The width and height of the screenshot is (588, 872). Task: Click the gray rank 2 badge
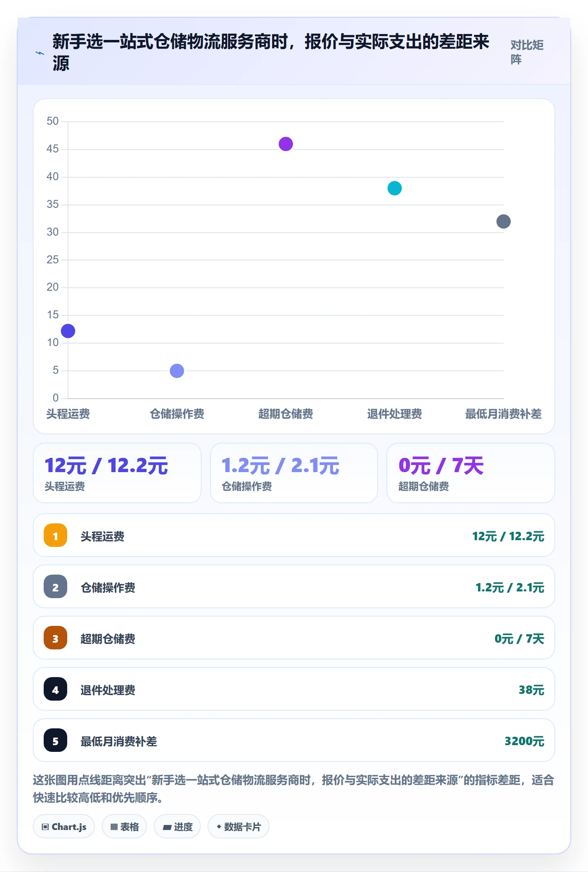[55, 587]
